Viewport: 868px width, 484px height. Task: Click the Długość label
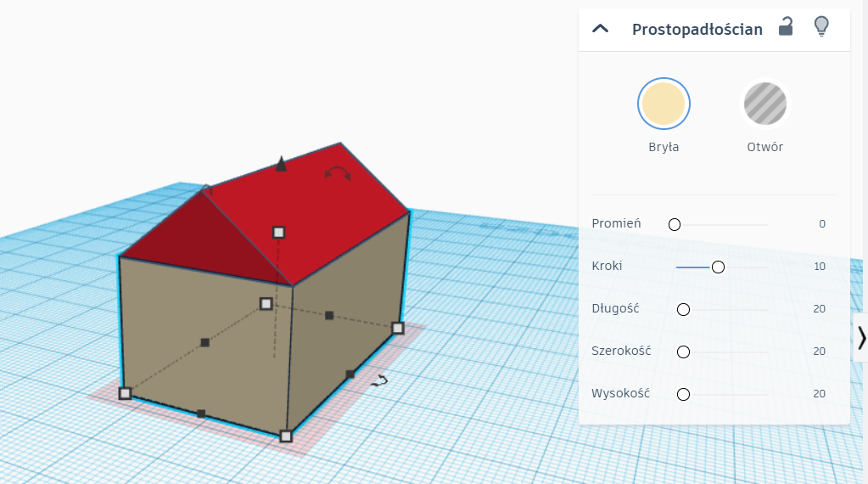615,308
